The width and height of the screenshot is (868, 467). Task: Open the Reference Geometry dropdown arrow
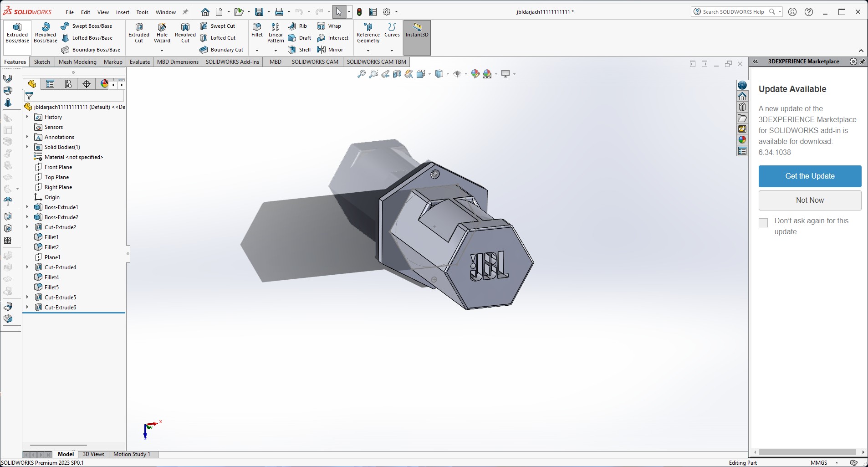[x=368, y=51]
